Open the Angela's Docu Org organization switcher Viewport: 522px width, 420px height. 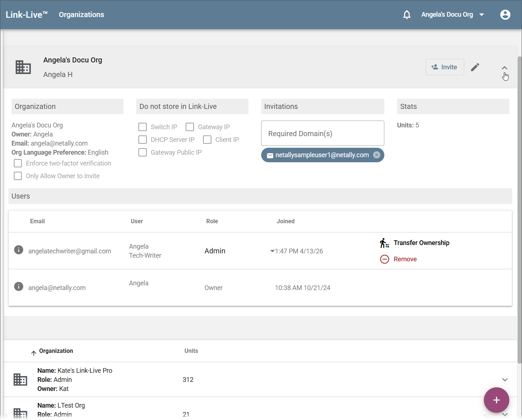(x=453, y=15)
